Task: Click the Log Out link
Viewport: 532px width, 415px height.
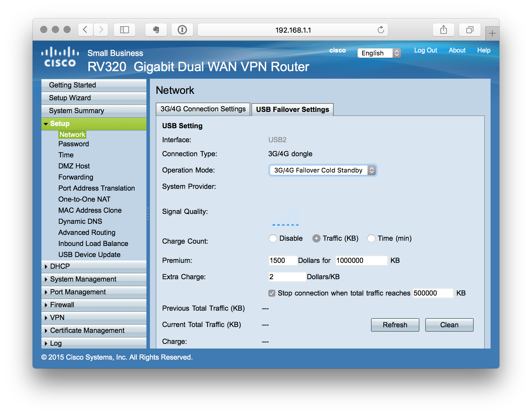Action: pos(426,50)
